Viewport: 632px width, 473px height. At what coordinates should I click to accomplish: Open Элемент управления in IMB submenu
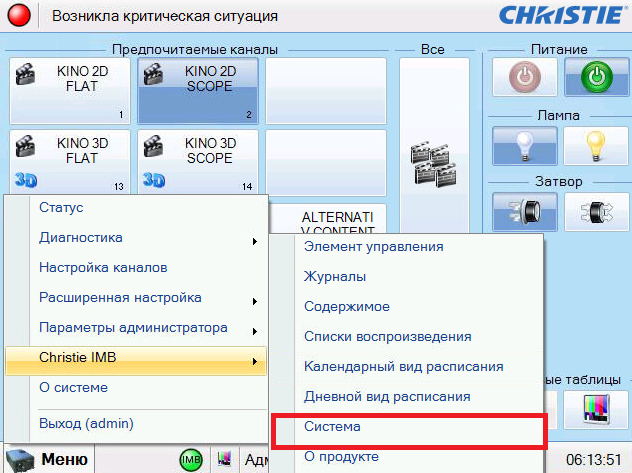point(406,247)
